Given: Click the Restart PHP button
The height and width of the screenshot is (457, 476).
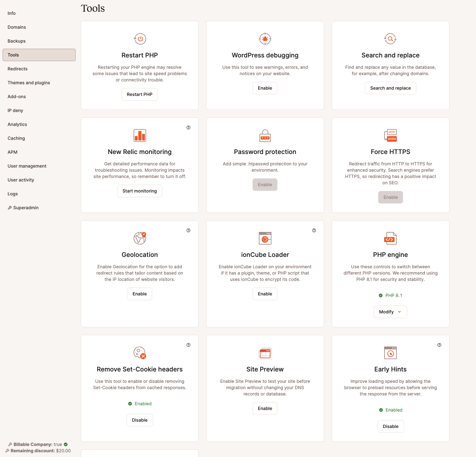Looking at the screenshot, I should (140, 94).
